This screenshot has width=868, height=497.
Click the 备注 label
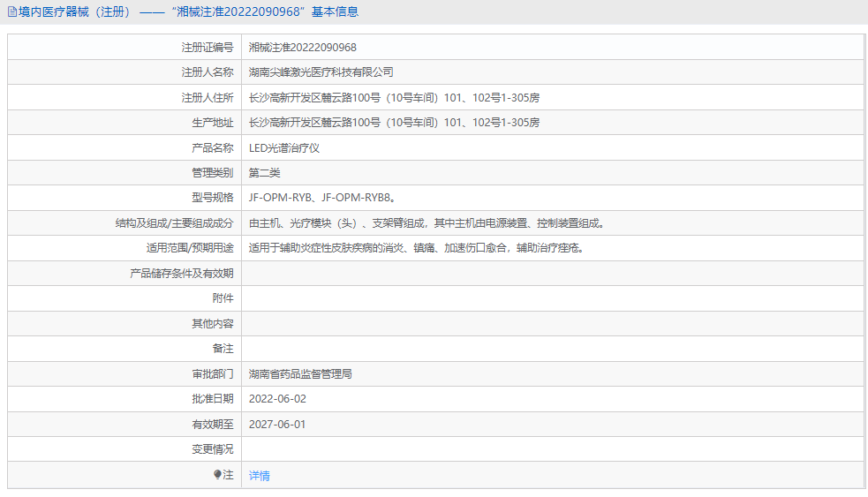(223, 349)
